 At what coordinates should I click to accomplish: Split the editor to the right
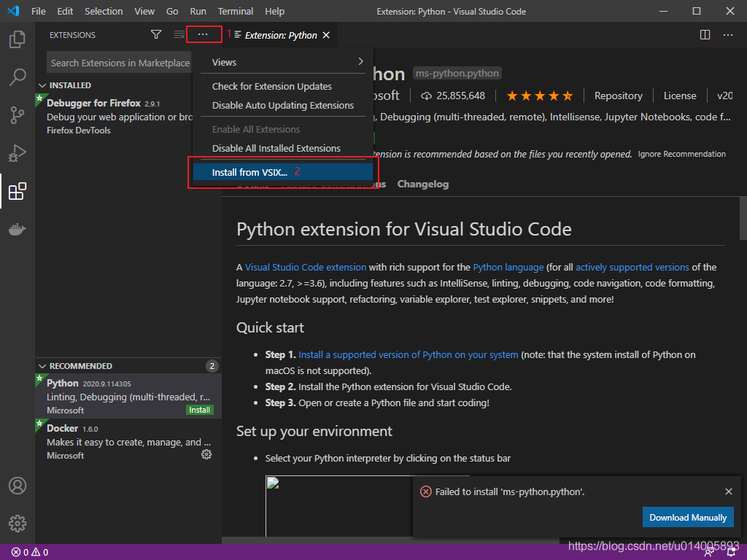tap(705, 35)
